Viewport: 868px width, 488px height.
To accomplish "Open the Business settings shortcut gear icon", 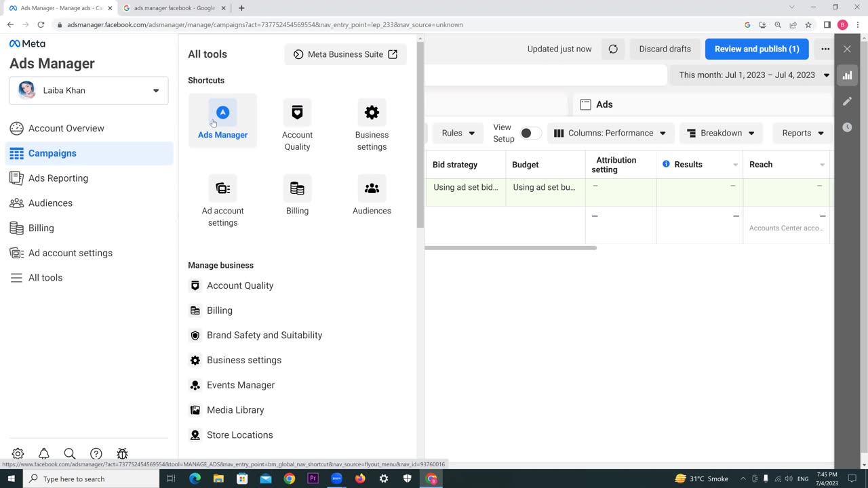I will click(372, 113).
